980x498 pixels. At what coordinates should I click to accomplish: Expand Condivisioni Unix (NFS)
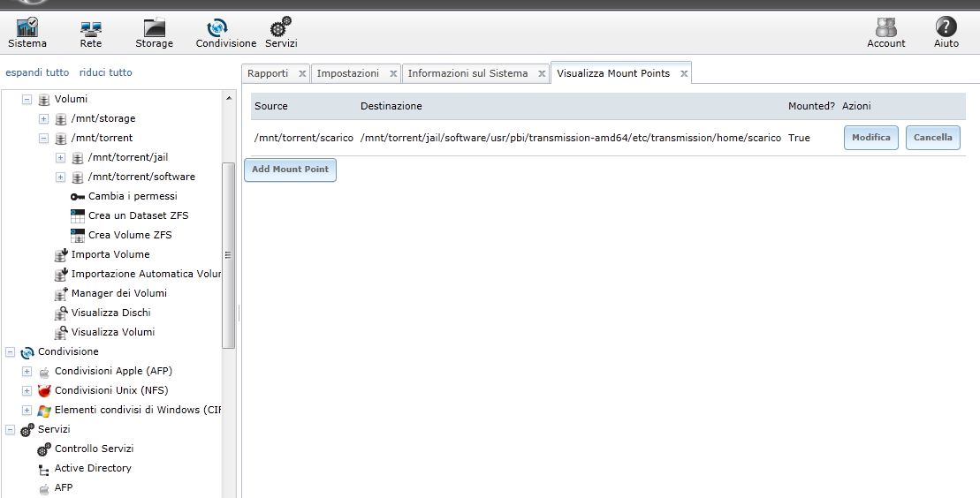pyautogui.click(x=27, y=390)
